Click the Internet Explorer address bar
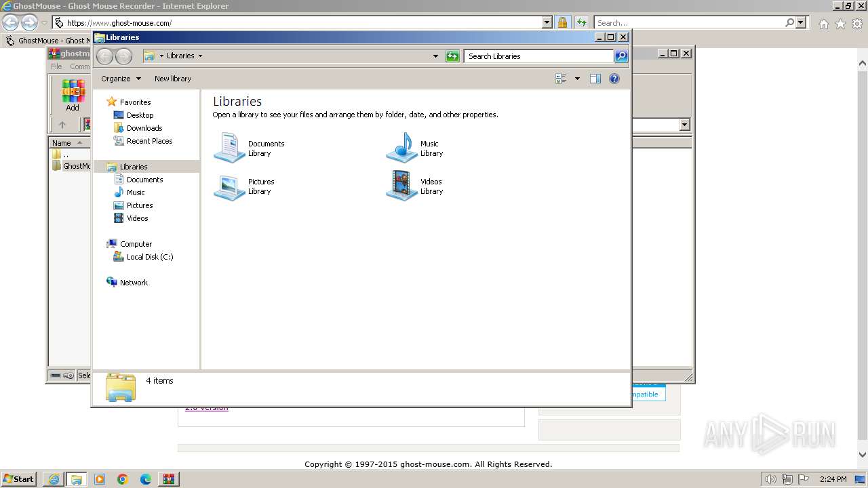 tap(298, 22)
